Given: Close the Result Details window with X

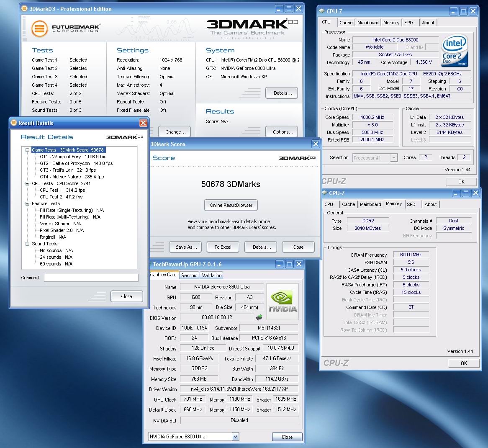Looking at the screenshot, I should click(143, 123).
